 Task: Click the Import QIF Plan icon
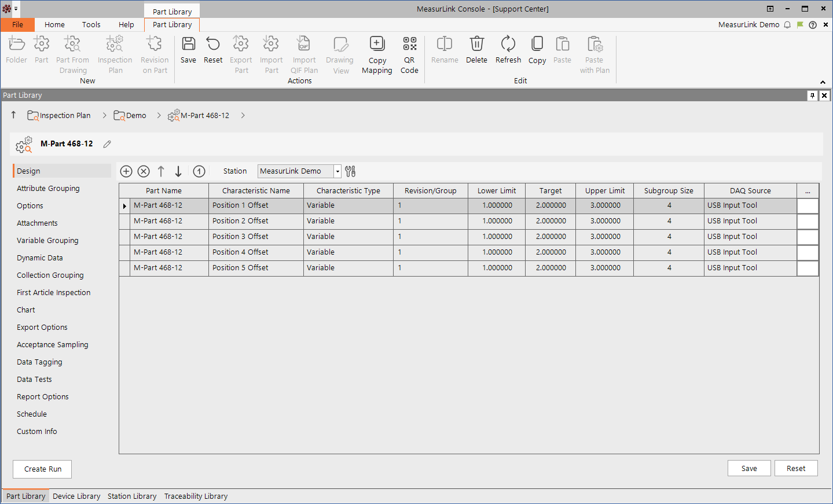pos(304,44)
